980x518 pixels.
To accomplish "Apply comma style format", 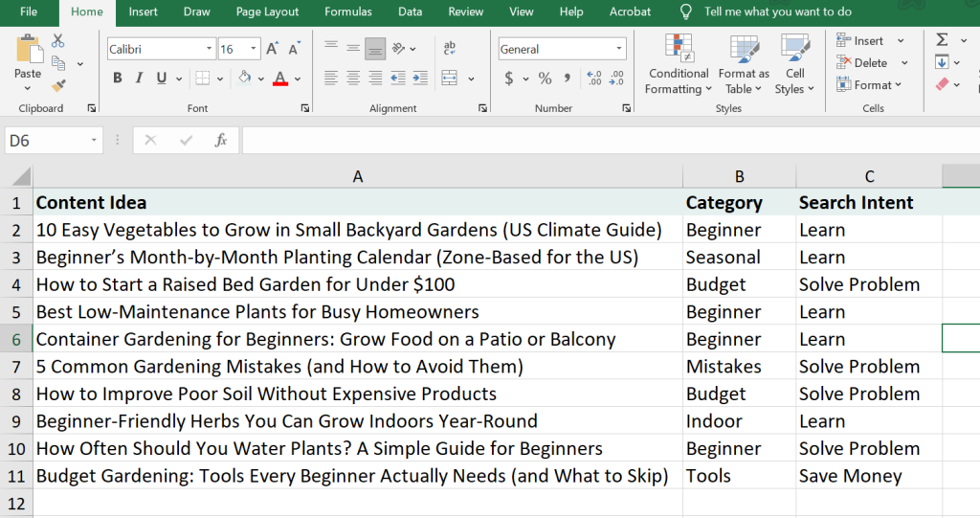I will pyautogui.click(x=568, y=79).
